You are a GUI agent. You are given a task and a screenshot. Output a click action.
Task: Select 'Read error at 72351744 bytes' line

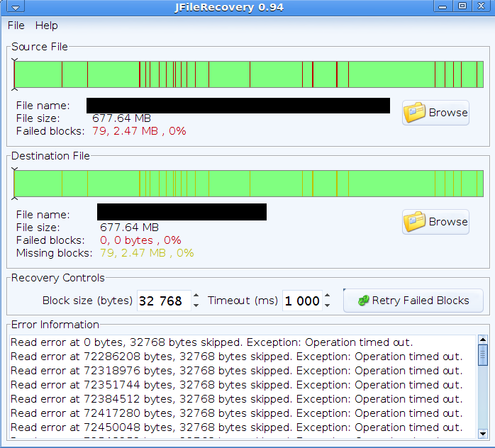point(236,385)
